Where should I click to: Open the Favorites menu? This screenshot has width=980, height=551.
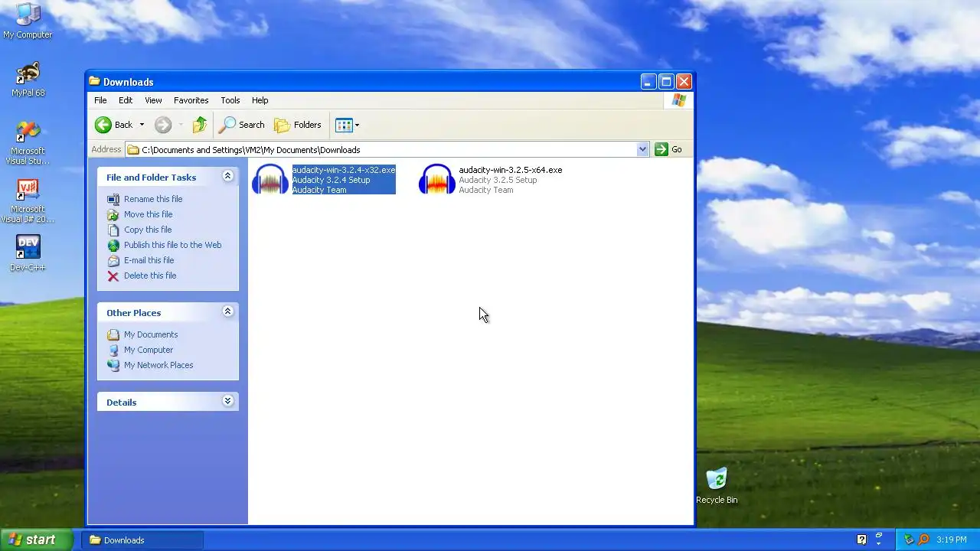191,100
